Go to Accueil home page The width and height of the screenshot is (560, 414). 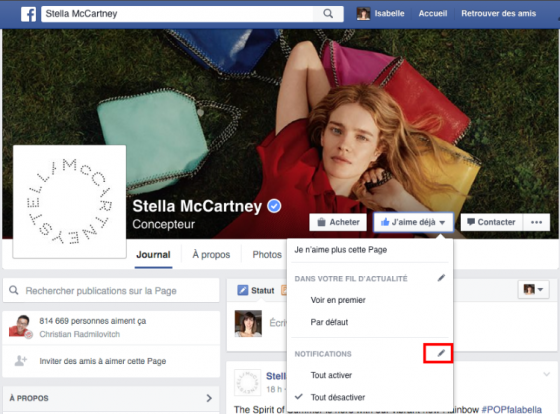pos(432,14)
